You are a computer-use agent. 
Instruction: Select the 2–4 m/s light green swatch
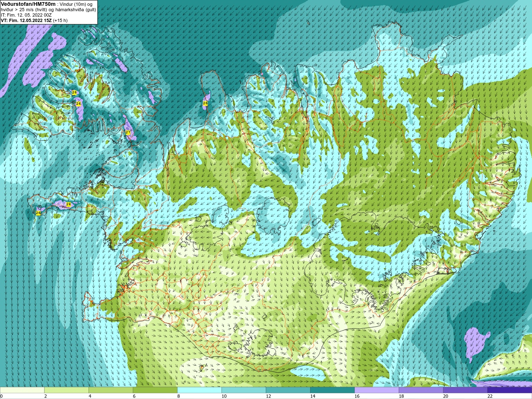coord(66,390)
